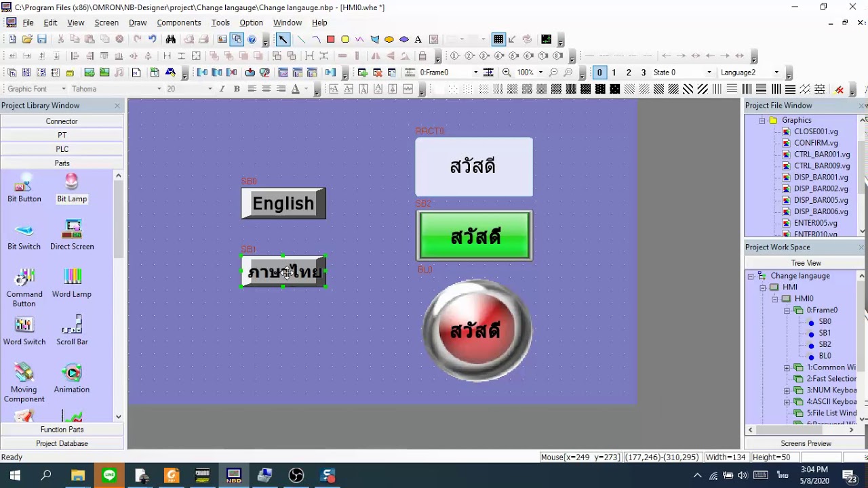This screenshot has height=488, width=868.
Task: Click the New Project icon
Action: pyautogui.click(x=12, y=39)
